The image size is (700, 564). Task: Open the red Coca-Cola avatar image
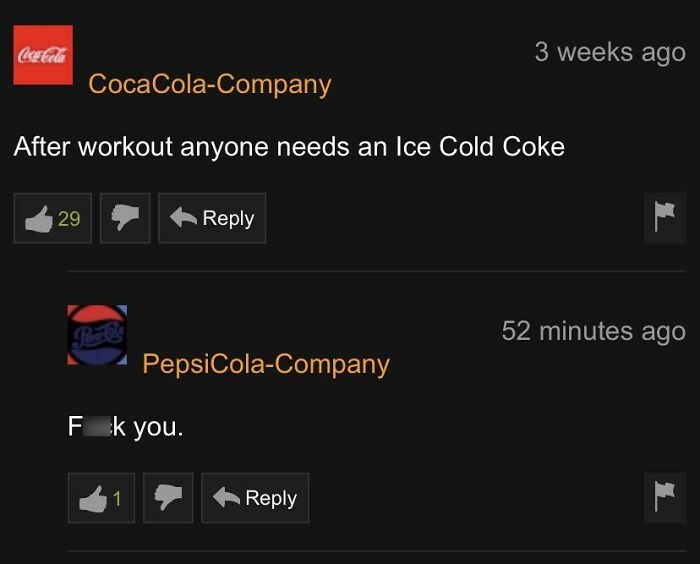point(43,55)
